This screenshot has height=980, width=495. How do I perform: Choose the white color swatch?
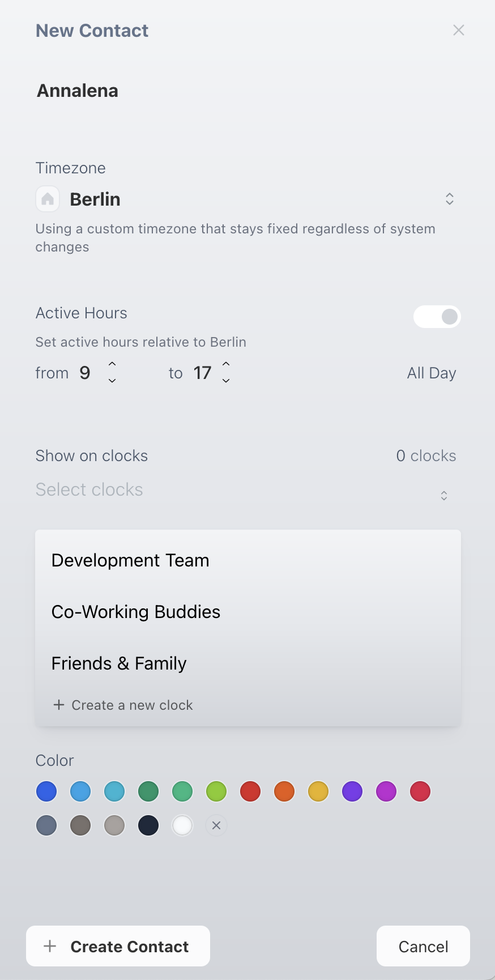point(182,825)
